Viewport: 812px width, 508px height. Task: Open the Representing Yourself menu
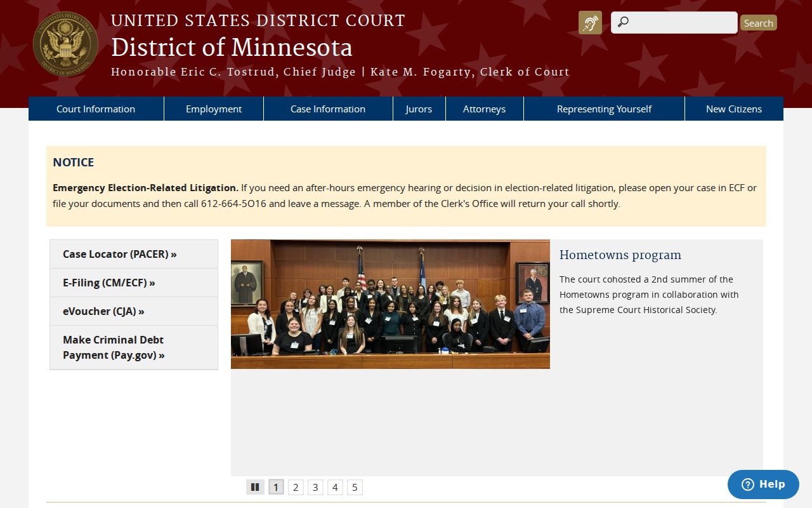(604, 109)
